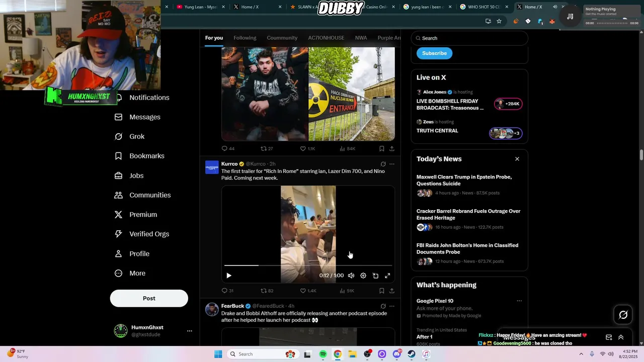Show hidden system tray icons
Image resolution: width=644 pixels, height=362 pixels.
click(x=581, y=354)
